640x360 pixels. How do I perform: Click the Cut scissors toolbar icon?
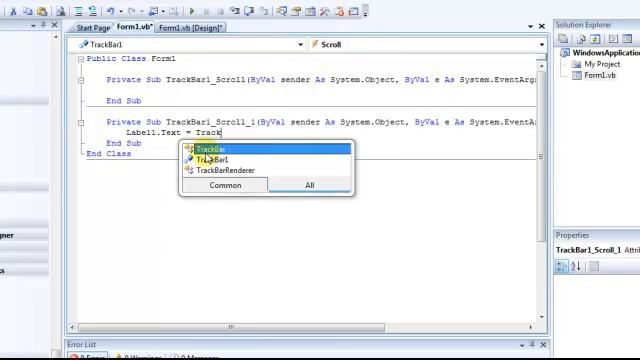point(13,11)
